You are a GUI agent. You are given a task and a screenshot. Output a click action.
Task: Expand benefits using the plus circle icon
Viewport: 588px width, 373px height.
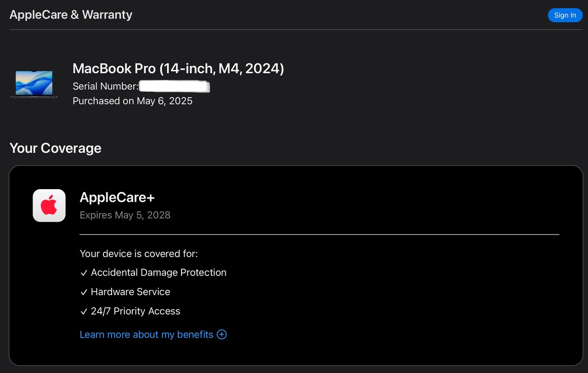(222, 334)
